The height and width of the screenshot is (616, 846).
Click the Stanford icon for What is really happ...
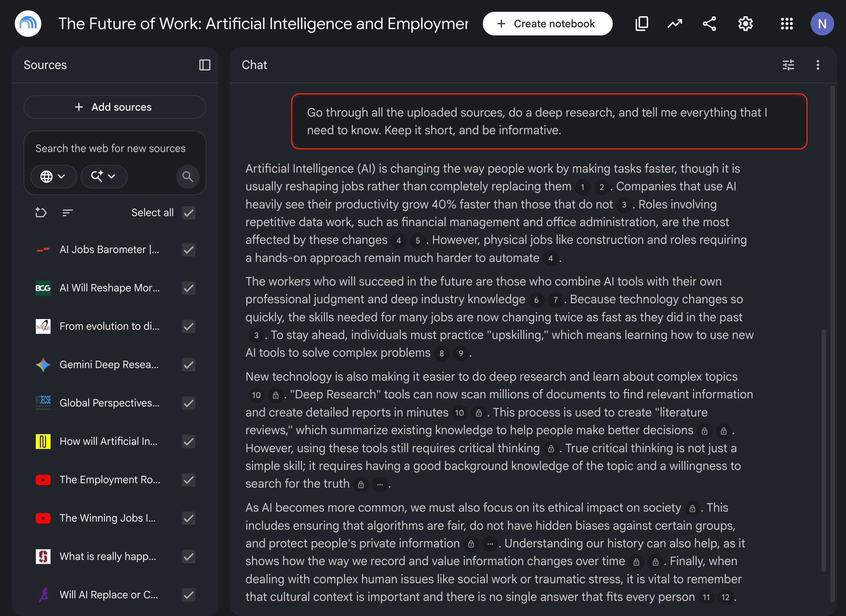(x=43, y=557)
